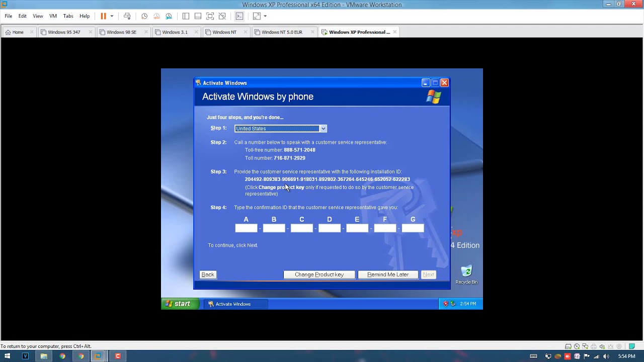Open the Tabs menu

[x=68, y=16]
